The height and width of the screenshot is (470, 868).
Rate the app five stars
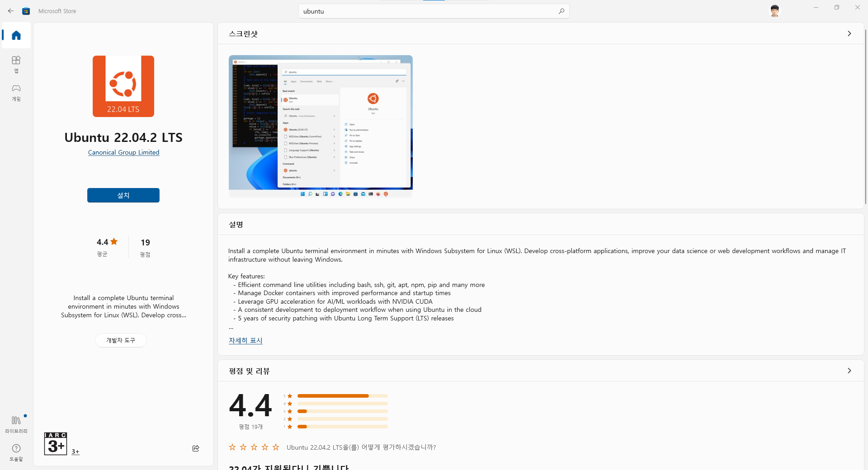[x=276, y=447]
